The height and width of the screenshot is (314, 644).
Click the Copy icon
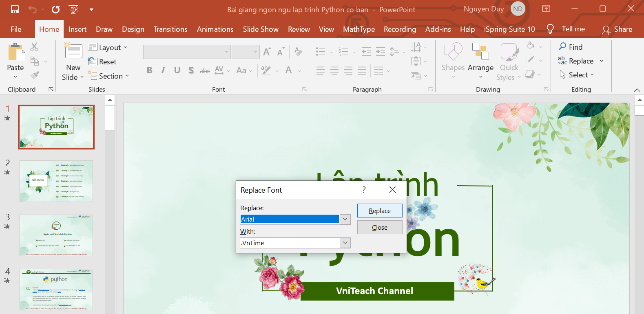click(35, 61)
